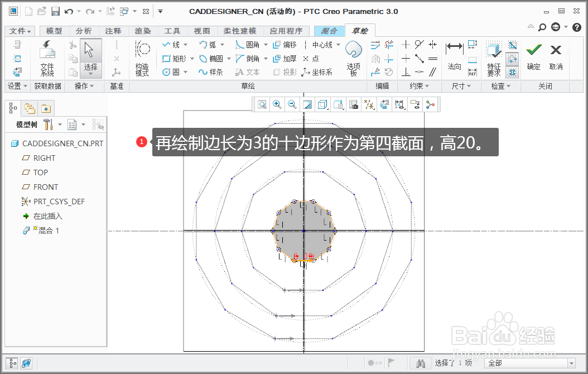Open the Palette (选项板) tool
The image size is (588, 374).
pos(353,58)
